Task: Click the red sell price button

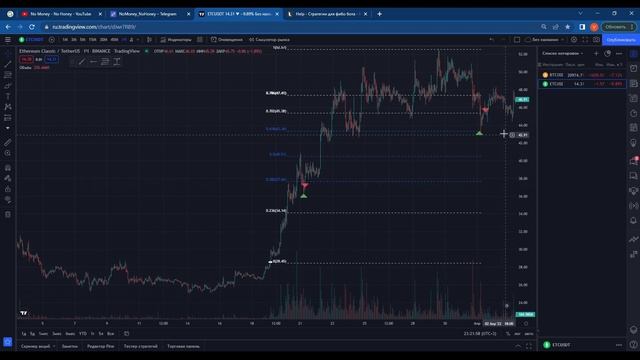Action: tap(26, 60)
